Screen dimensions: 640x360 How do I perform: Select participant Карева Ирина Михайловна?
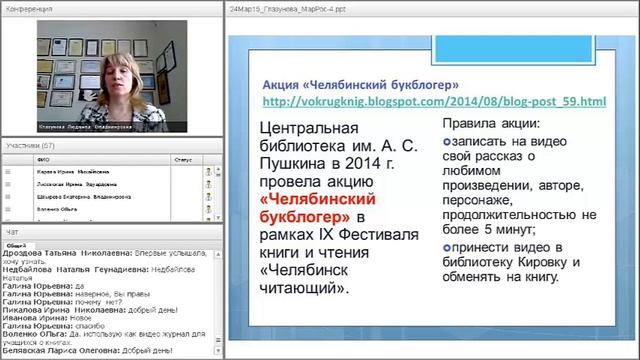click(73, 172)
